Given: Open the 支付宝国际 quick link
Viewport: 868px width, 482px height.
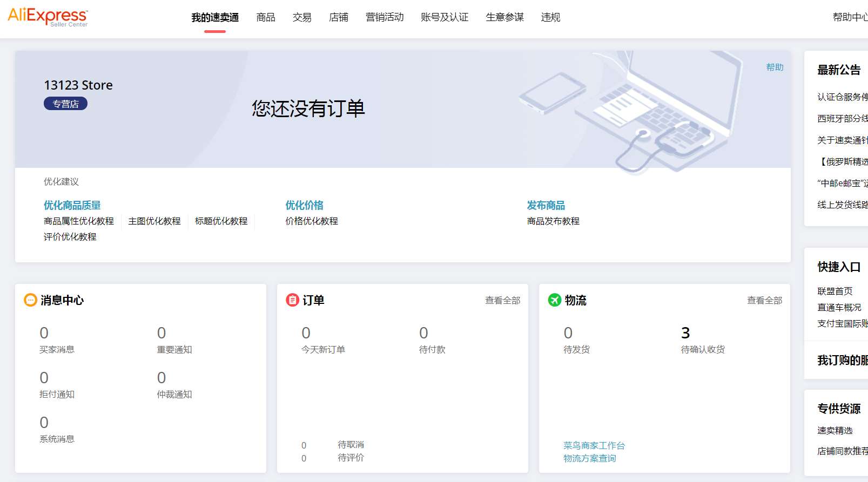Looking at the screenshot, I should click(843, 323).
